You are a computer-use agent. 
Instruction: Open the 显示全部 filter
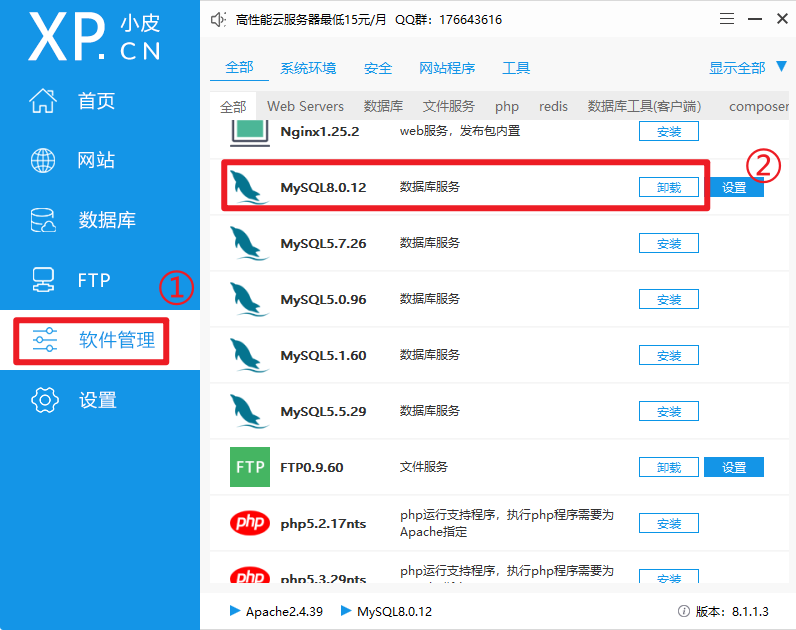(x=737, y=68)
